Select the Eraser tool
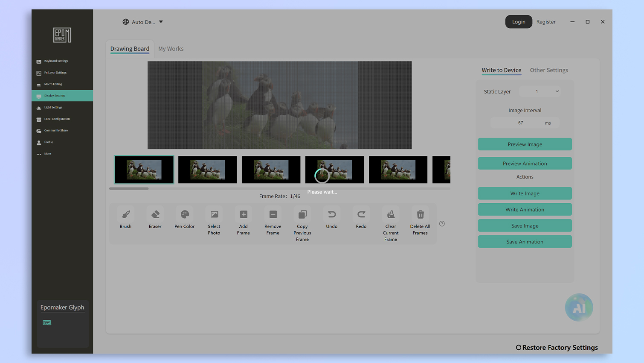 pos(155,214)
